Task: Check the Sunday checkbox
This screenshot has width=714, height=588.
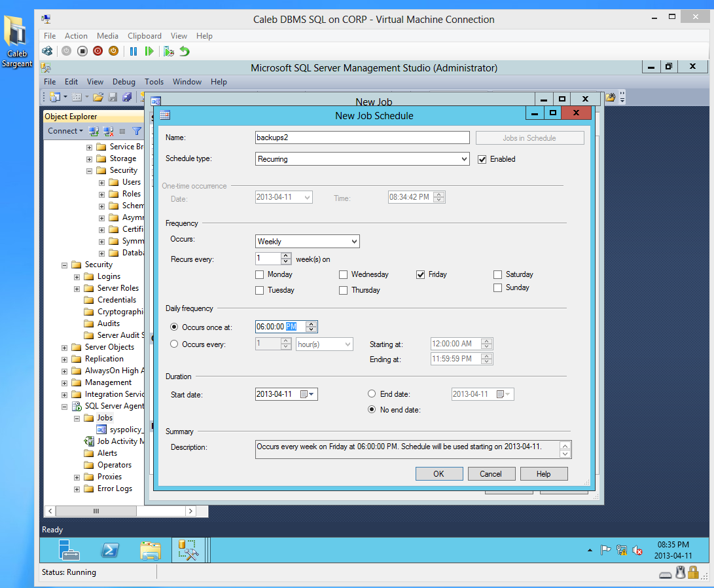Action: tap(497, 288)
